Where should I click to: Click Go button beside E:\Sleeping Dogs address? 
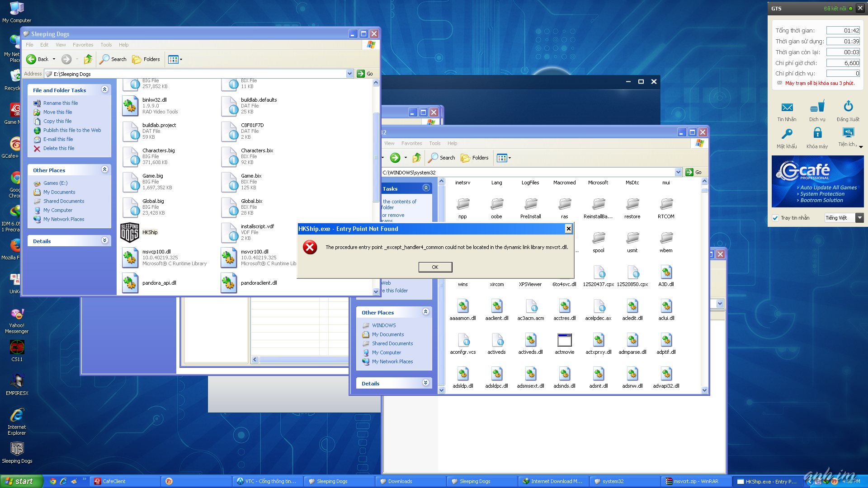tap(365, 74)
